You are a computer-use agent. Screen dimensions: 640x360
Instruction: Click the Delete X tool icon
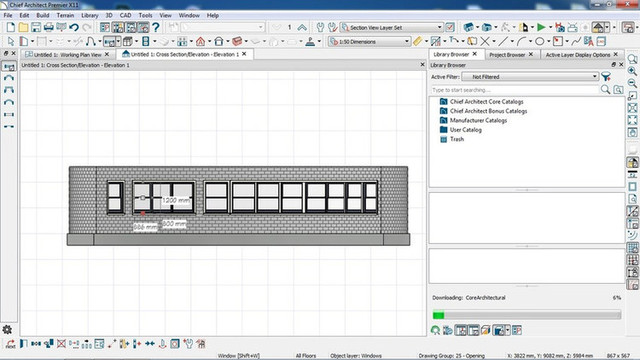(485, 41)
